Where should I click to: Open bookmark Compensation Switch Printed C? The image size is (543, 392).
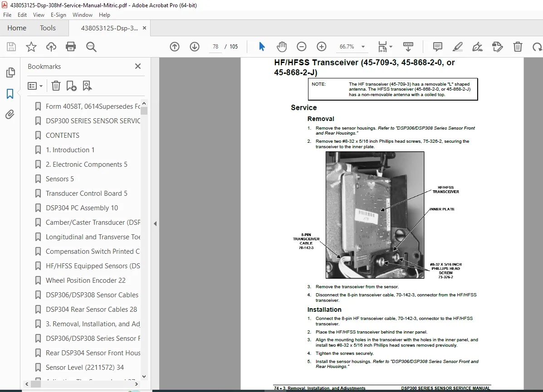click(x=93, y=251)
